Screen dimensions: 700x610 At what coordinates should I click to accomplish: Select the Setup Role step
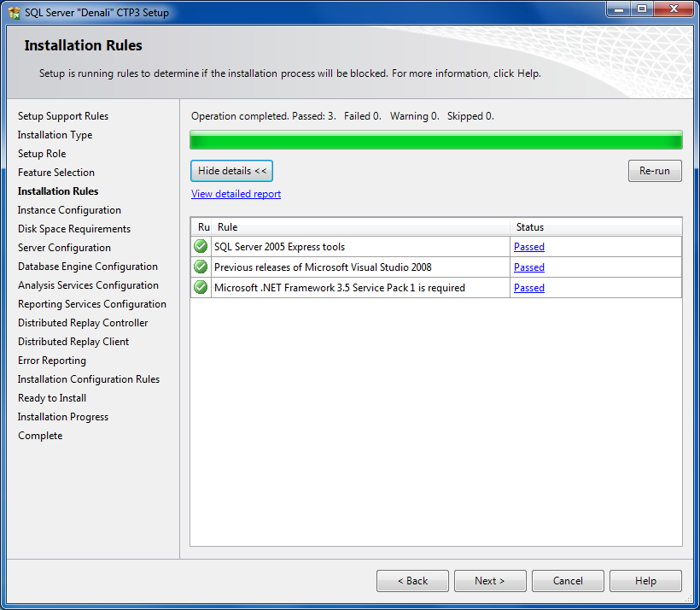click(42, 154)
